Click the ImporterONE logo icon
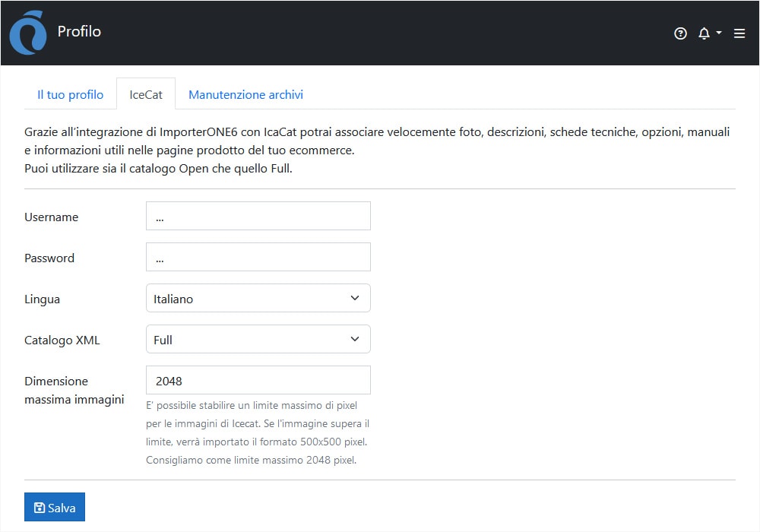Image resolution: width=760 pixels, height=532 pixels. coord(28,33)
